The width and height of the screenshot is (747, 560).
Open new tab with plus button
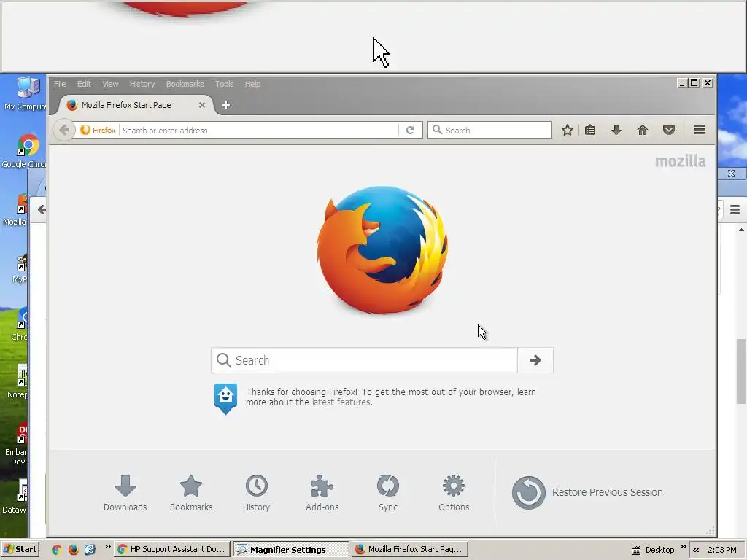click(x=226, y=105)
